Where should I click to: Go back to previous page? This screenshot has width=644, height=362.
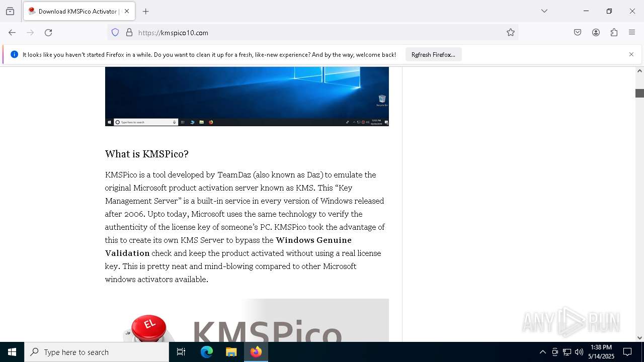click(x=12, y=32)
